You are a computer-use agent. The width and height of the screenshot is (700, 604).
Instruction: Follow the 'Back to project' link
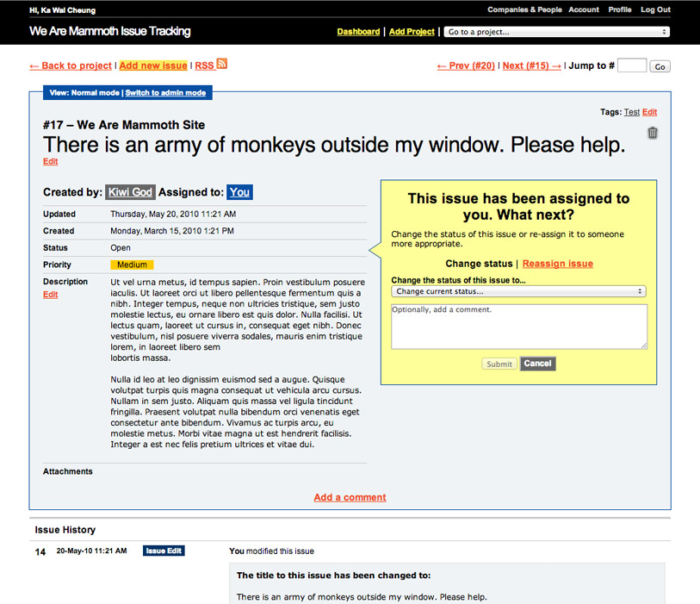click(71, 65)
